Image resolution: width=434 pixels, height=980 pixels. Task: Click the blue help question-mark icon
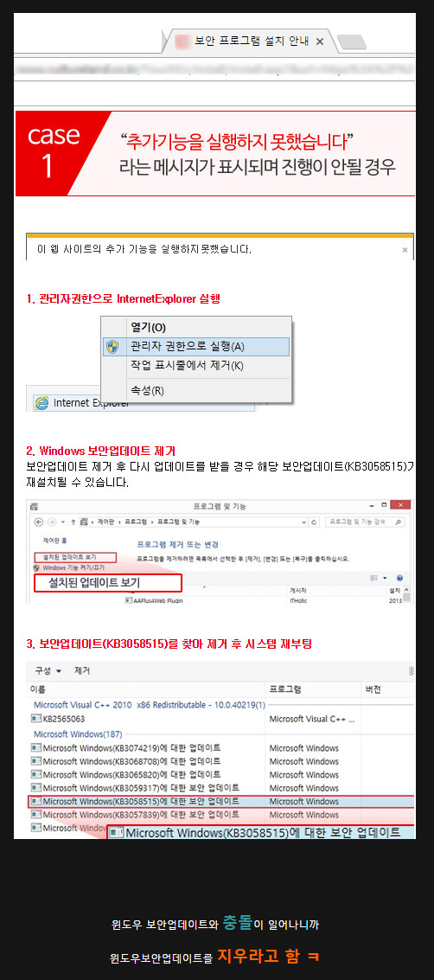[x=399, y=578]
